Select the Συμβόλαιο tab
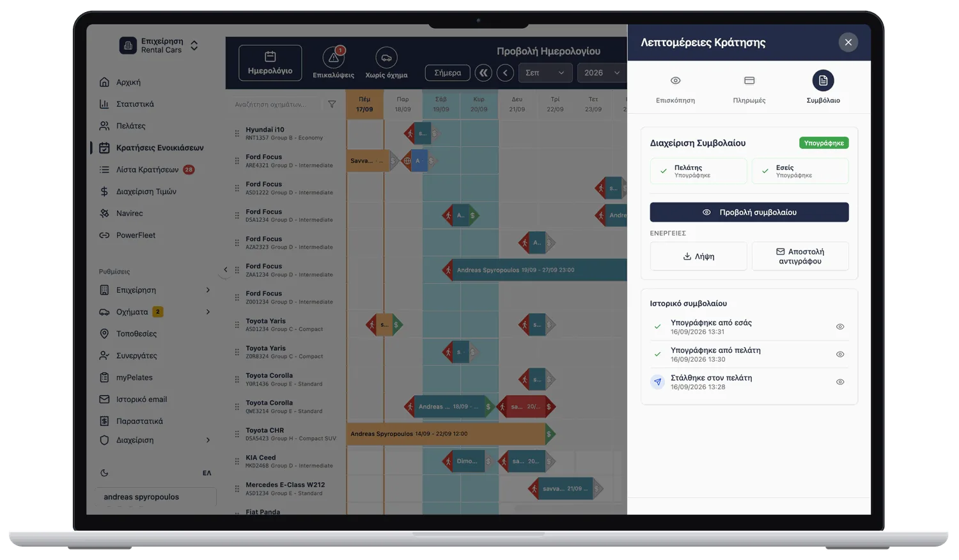Screen dimensions: 959x560 [x=823, y=88]
